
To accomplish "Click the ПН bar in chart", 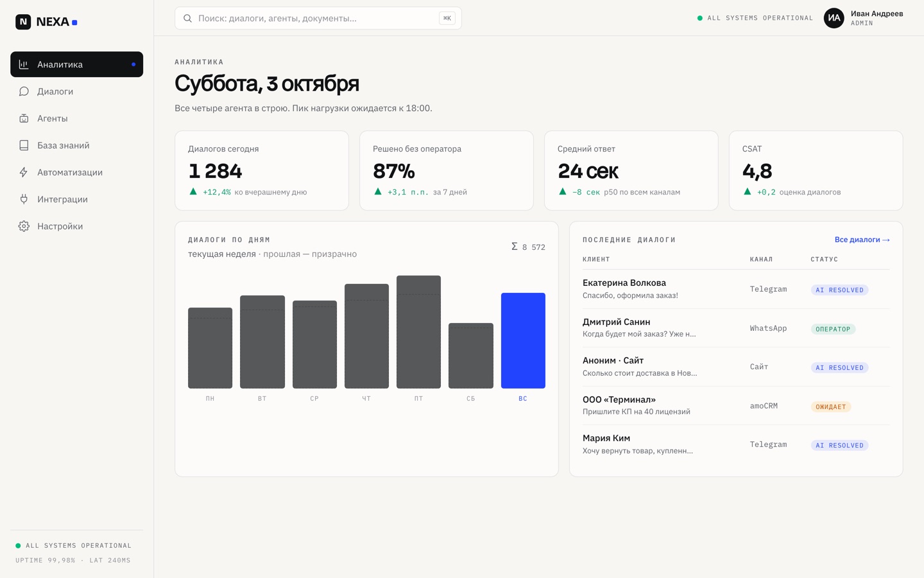I will (210, 348).
